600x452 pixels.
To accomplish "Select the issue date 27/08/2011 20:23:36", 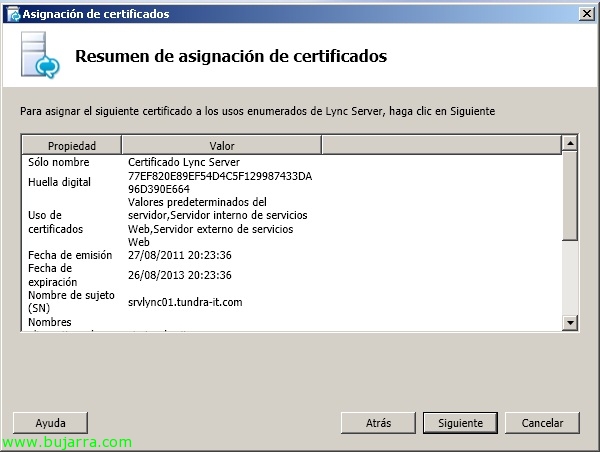I will tap(179, 255).
